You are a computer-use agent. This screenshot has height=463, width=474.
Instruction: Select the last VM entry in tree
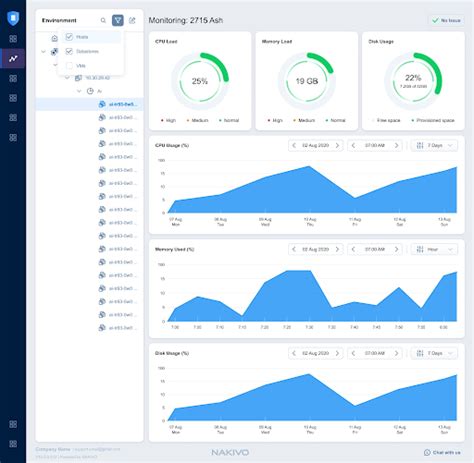[x=118, y=328]
